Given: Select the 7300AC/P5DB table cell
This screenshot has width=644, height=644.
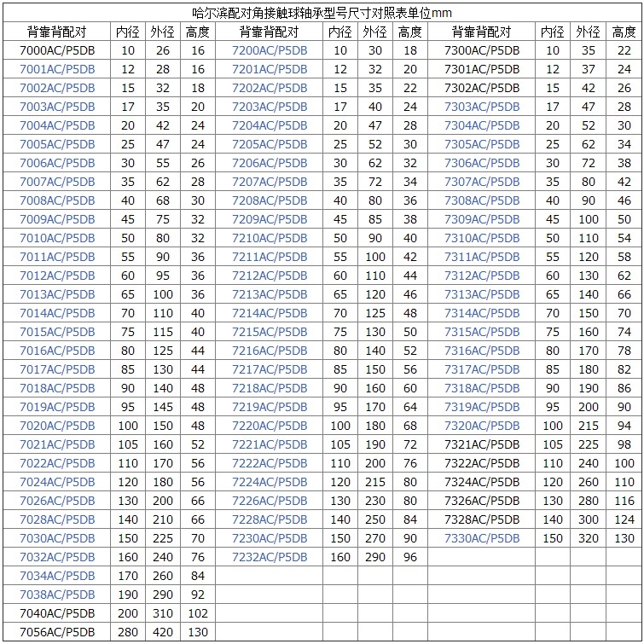Looking at the screenshot, I should (x=482, y=50).
